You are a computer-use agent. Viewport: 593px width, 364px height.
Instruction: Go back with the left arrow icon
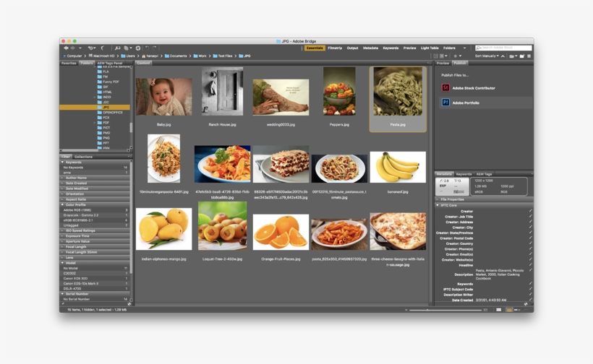coord(66,48)
